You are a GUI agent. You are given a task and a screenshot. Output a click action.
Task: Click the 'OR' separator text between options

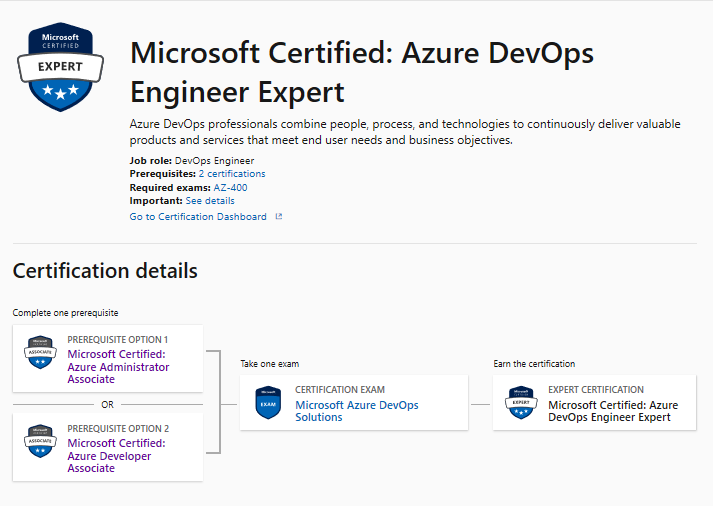[108, 405]
